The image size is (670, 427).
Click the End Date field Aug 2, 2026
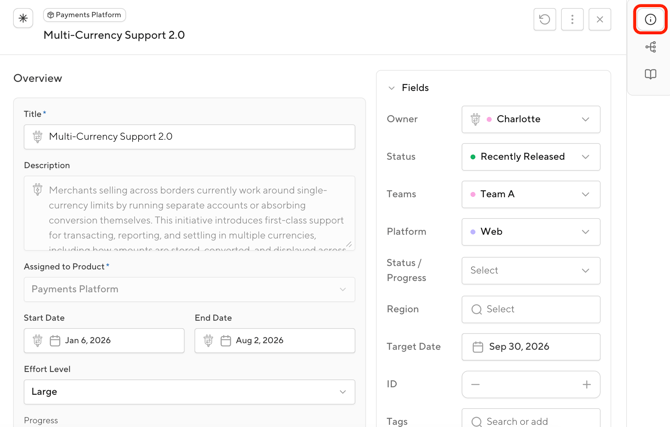coord(275,341)
